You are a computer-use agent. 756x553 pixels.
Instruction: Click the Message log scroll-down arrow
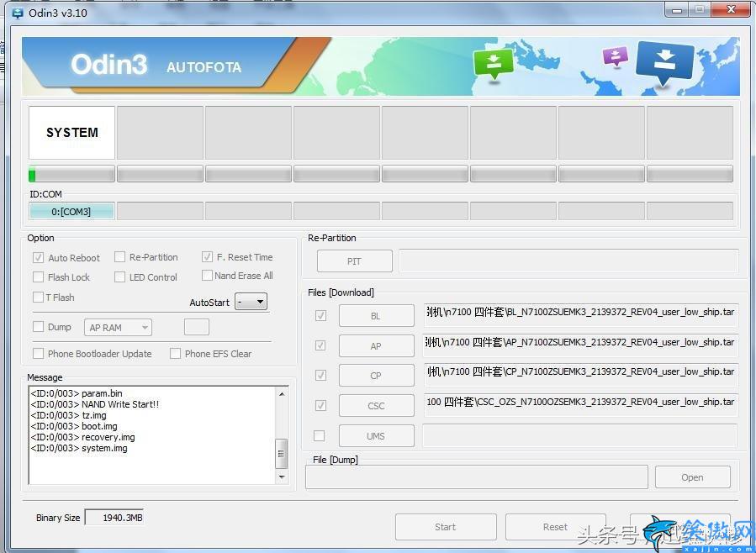(x=282, y=477)
